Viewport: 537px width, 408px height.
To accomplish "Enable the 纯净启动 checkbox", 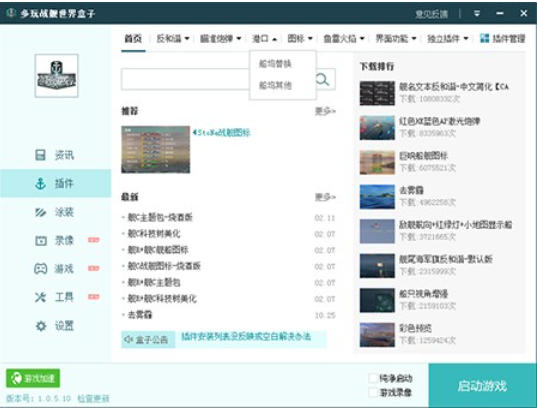I will [x=373, y=378].
